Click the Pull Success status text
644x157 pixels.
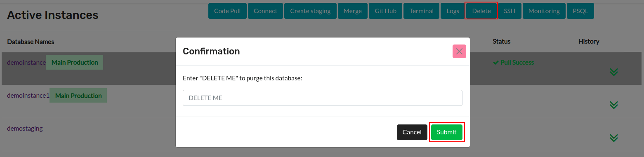pyautogui.click(x=514, y=63)
